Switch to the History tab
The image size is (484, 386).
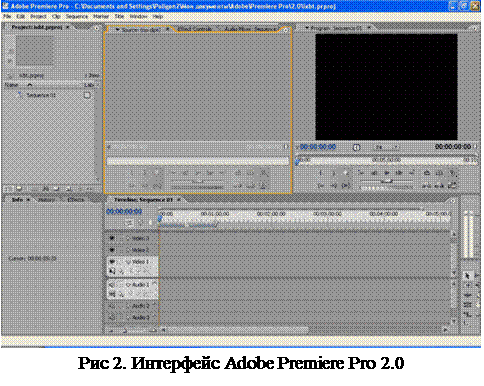click(x=46, y=199)
